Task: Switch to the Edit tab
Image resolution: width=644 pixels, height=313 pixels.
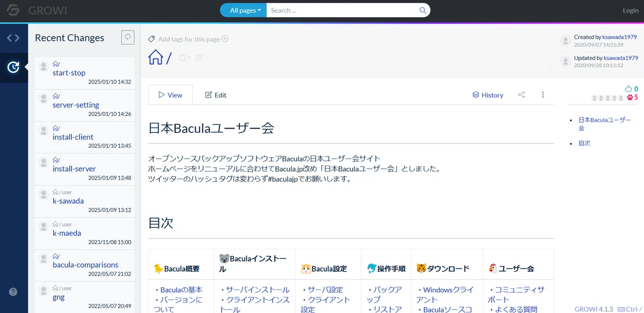Action: (x=216, y=95)
